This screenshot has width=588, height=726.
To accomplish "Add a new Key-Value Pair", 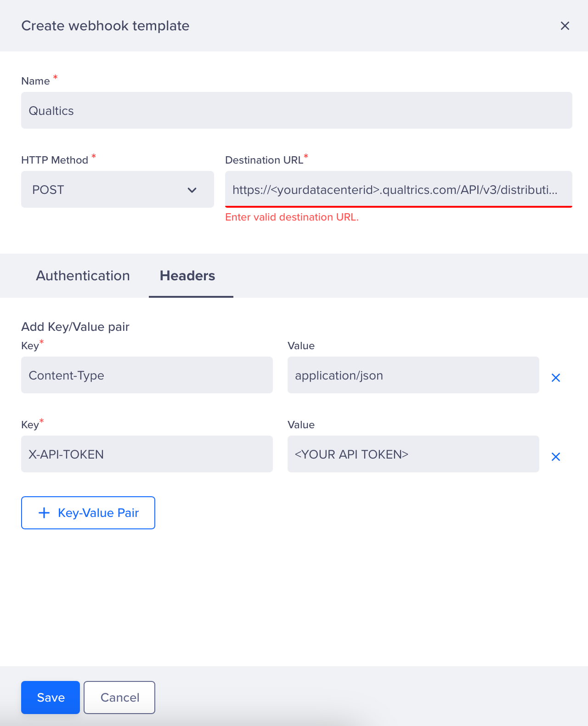I will click(x=88, y=513).
